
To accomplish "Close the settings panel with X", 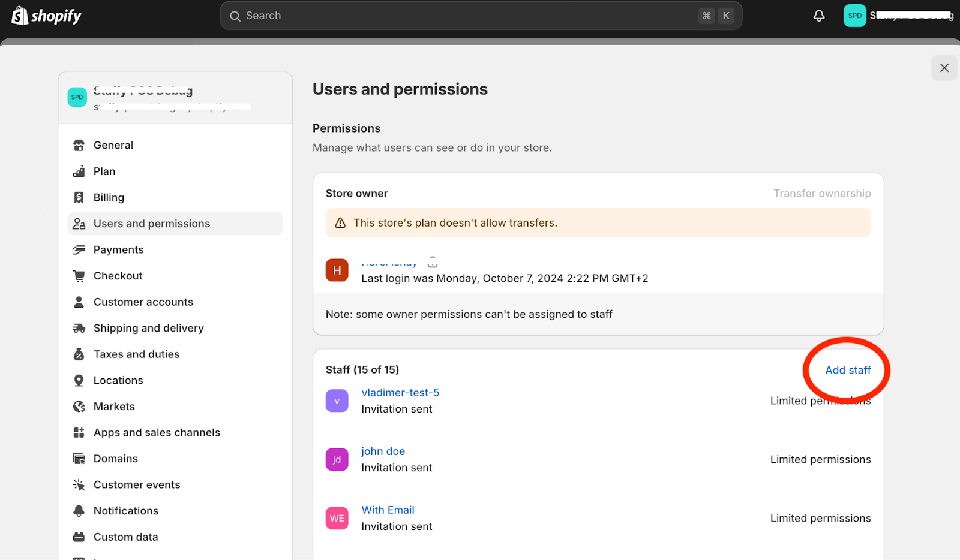I will [x=944, y=68].
